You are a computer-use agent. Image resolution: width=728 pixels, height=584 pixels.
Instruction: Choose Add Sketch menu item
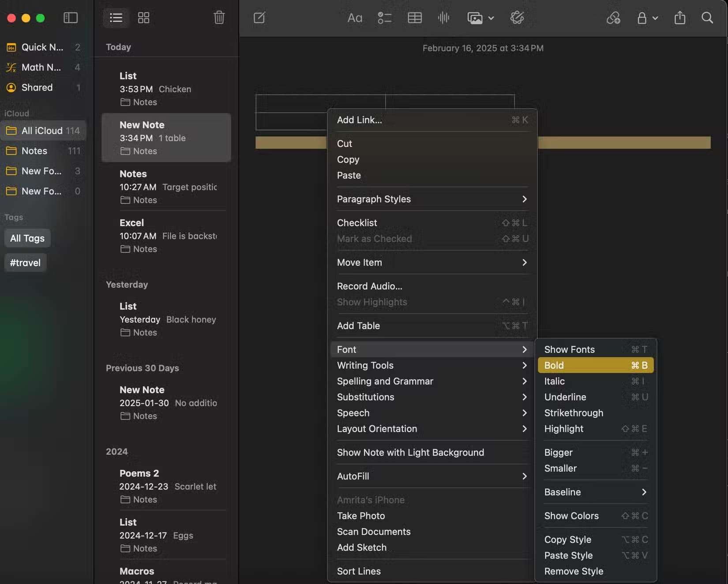(x=432, y=548)
